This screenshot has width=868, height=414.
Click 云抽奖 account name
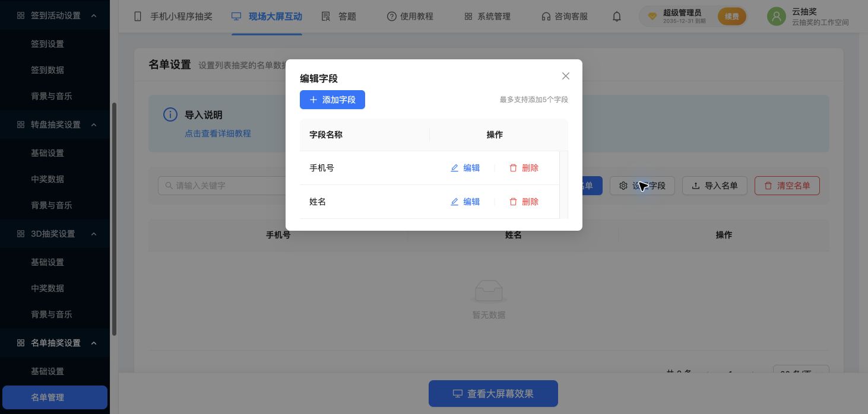pos(804,12)
